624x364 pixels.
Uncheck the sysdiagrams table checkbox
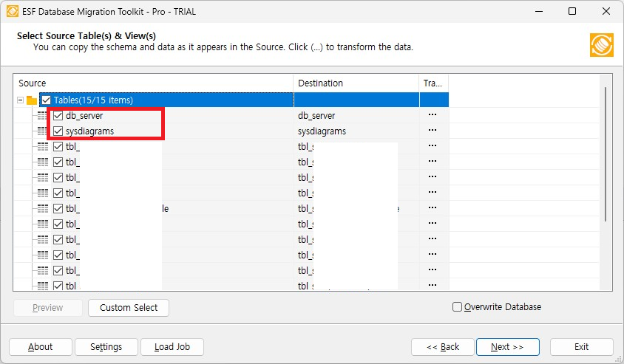(x=58, y=131)
